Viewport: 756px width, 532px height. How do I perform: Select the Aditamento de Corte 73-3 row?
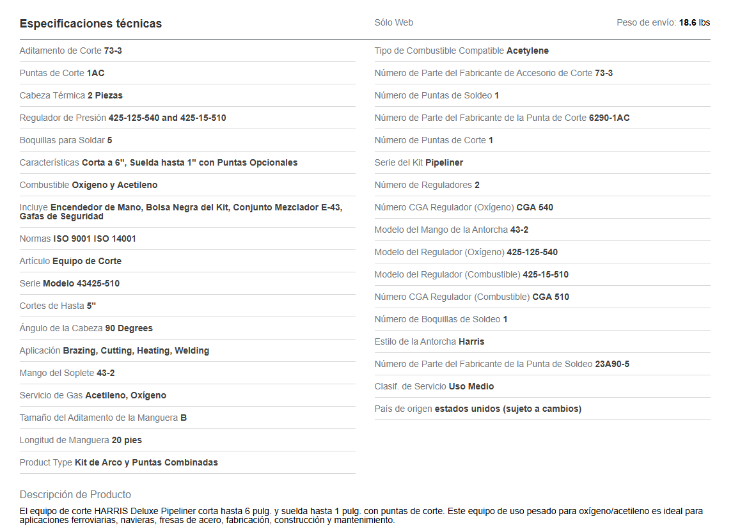pyautogui.click(x=70, y=51)
